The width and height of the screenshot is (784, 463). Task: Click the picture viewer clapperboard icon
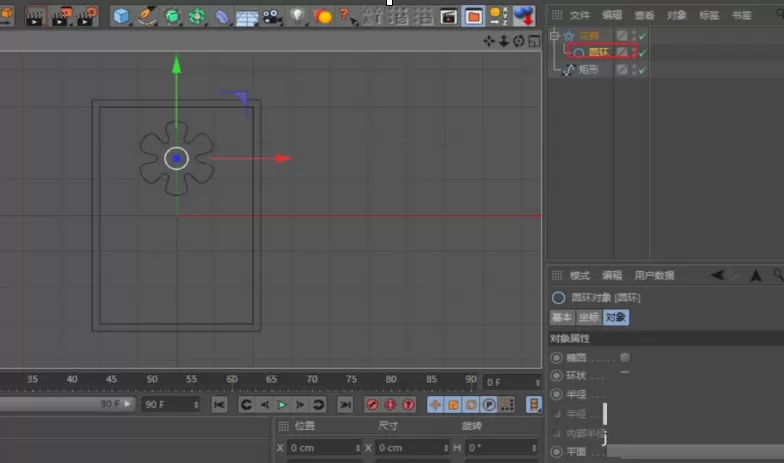tap(448, 17)
